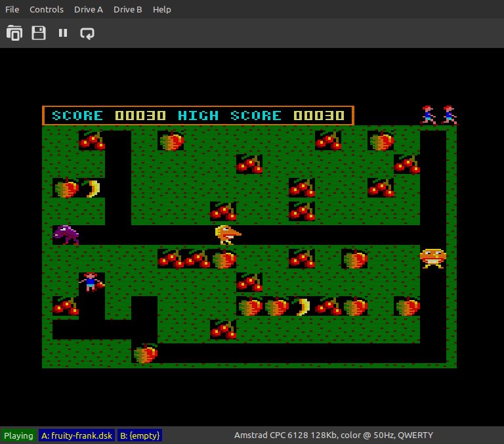Viewport: 504px width, 444px height.
Task: Click the apple at the bottom tunnel entrance
Action: [145, 353]
